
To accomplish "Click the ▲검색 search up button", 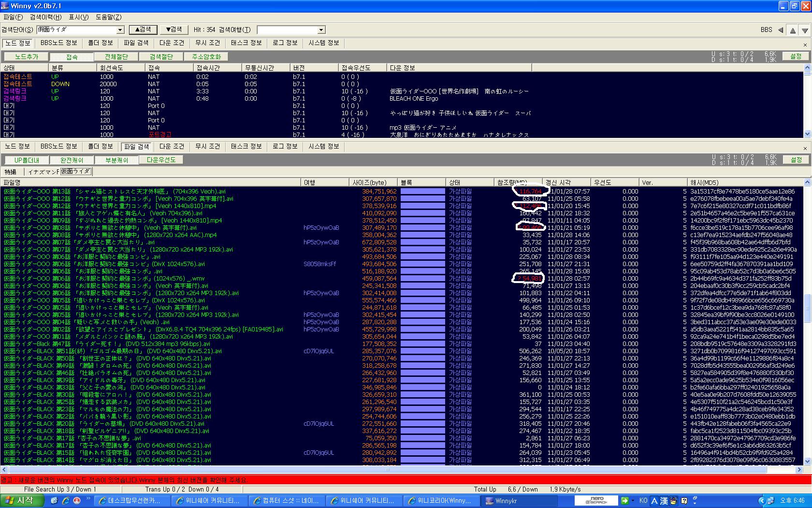I will tap(143, 30).
